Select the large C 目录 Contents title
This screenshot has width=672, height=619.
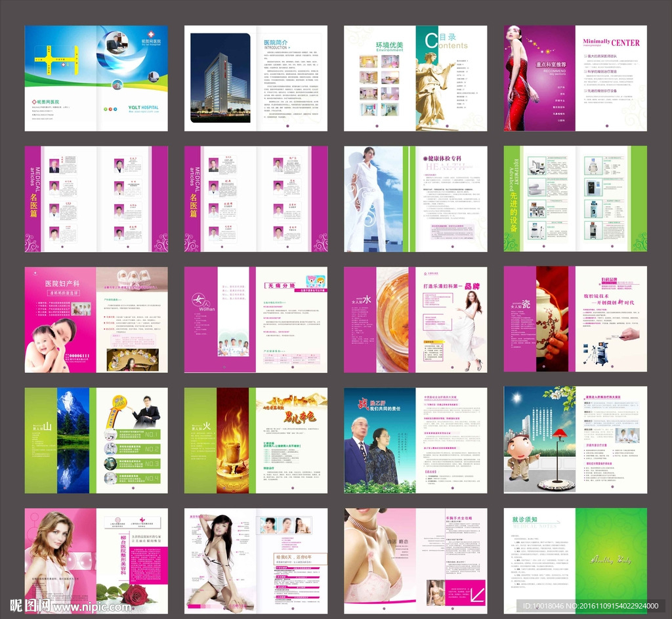(x=446, y=40)
